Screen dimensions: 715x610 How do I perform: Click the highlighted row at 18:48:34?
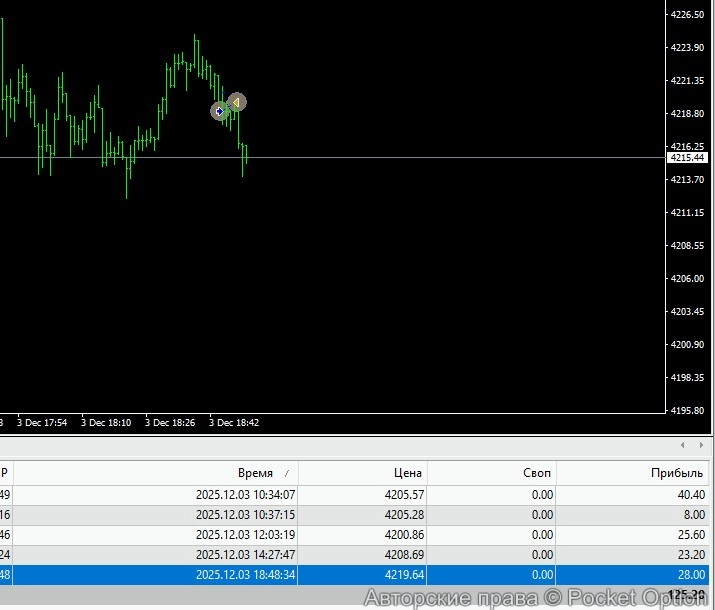(x=245, y=575)
